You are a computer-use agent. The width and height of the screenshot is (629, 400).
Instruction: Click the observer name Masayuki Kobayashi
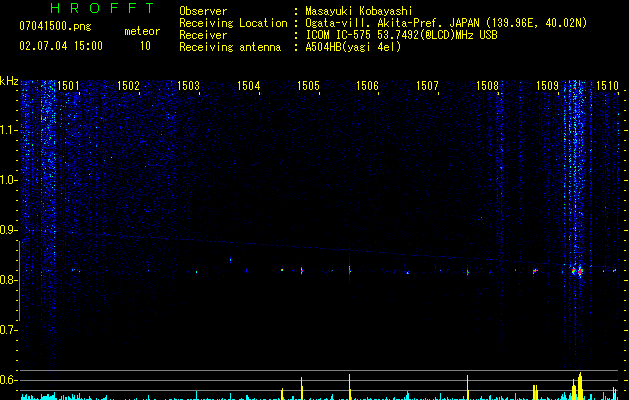[358, 11]
